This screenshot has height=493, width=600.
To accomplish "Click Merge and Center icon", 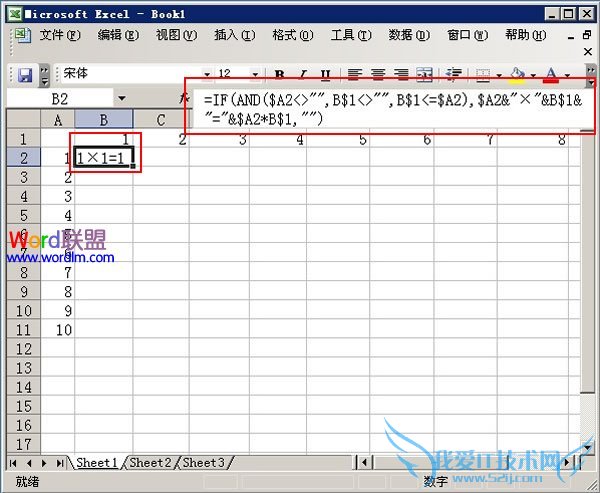I will pos(424,74).
